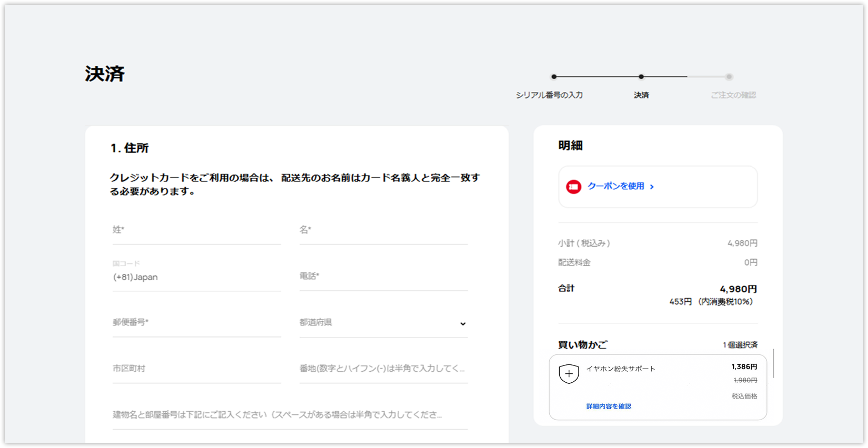868x448 pixels.
Task: Click the progress dot above 決済 step
Action: [x=641, y=77]
